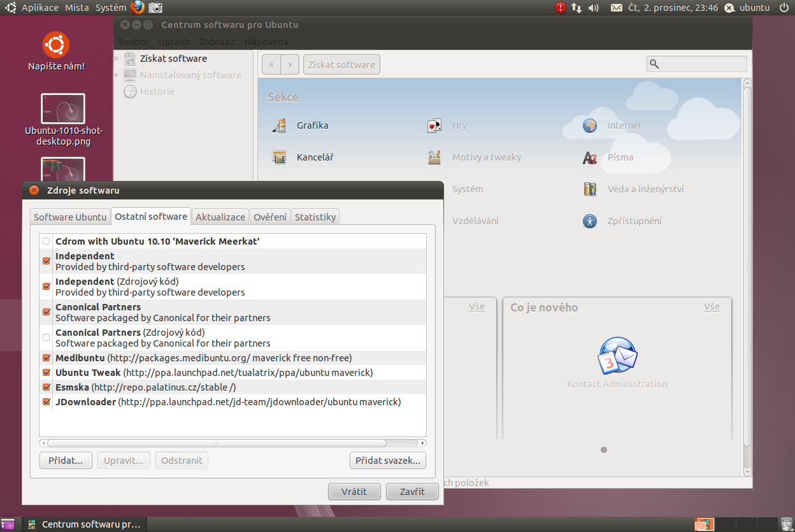The width and height of the screenshot is (795, 532).
Task: Open the trash in the bottom panel
Action: 787,524
